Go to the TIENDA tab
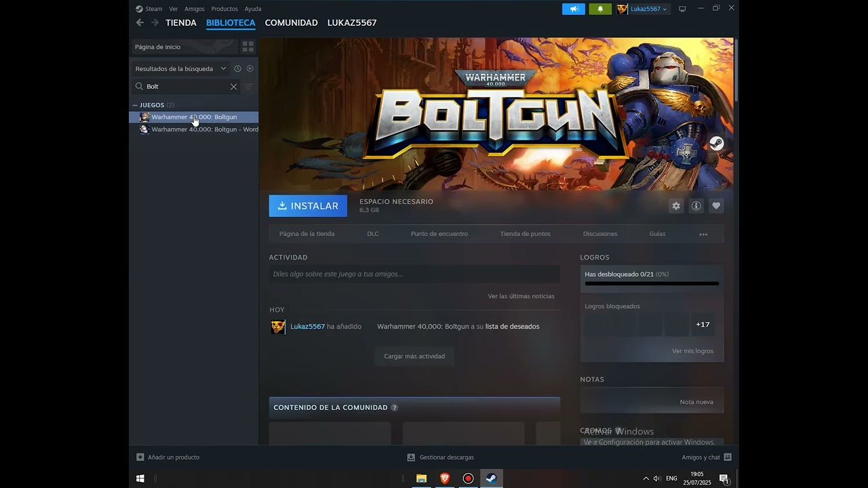Viewport: 868px width, 488px height. point(181,22)
